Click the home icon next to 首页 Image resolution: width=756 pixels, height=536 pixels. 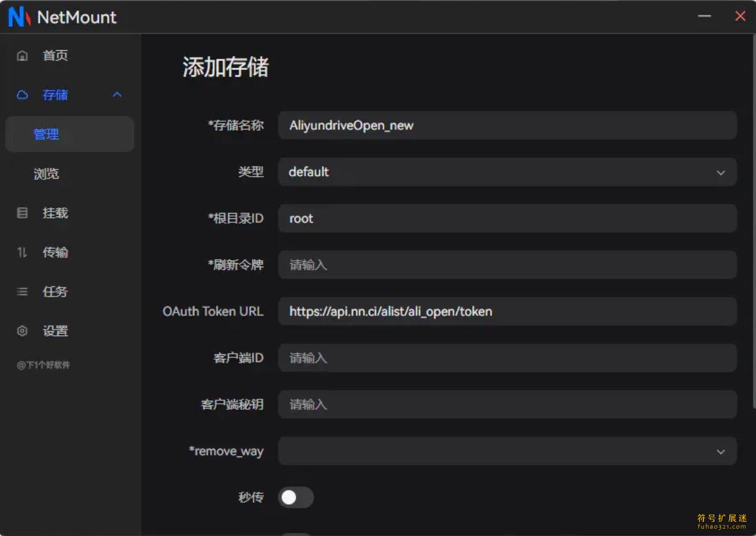[x=22, y=55]
